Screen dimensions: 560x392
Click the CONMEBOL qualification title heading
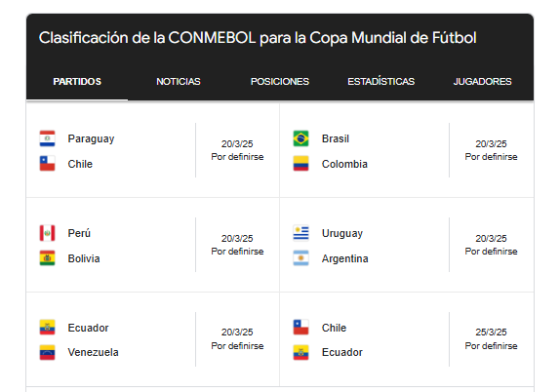coord(258,38)
